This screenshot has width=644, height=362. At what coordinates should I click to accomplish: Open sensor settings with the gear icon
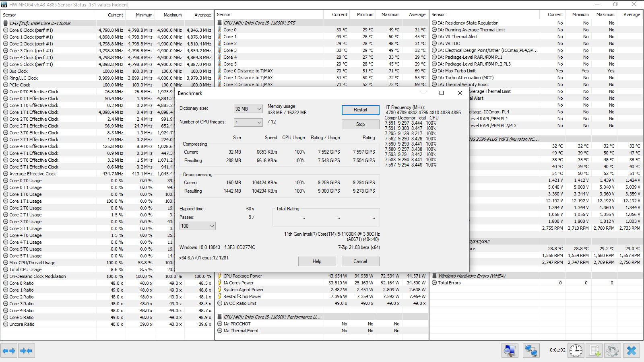coord(613,351)
